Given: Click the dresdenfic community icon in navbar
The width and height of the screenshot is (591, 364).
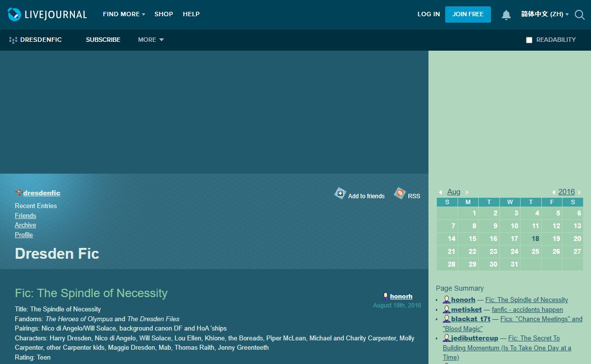Looking at the screenshot, I should 13,40.
